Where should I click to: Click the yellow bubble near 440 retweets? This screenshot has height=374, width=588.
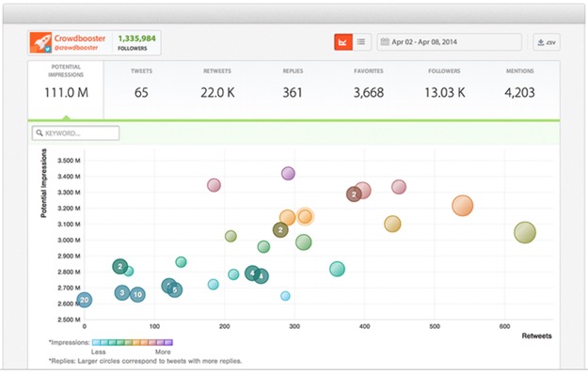[x=392, y=224]
